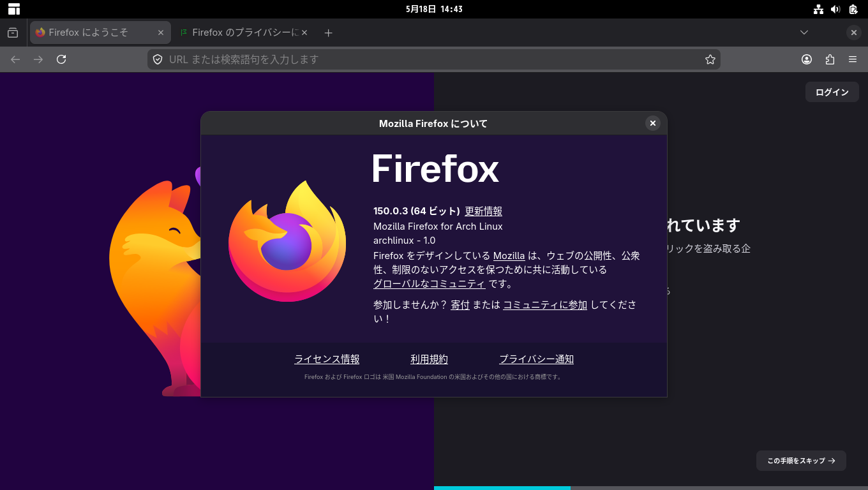
Task: Open the コミュニティに参加 link
Action: click(545, 305)
